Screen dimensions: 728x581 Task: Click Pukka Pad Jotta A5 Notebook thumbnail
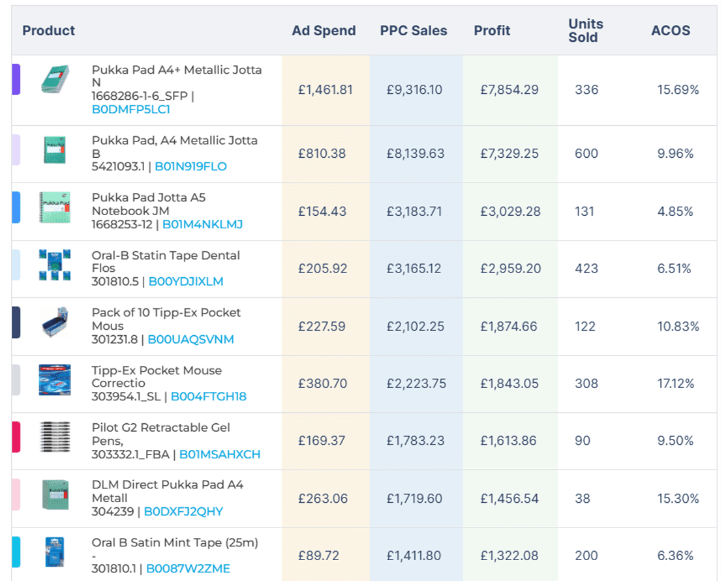[55, 207]
